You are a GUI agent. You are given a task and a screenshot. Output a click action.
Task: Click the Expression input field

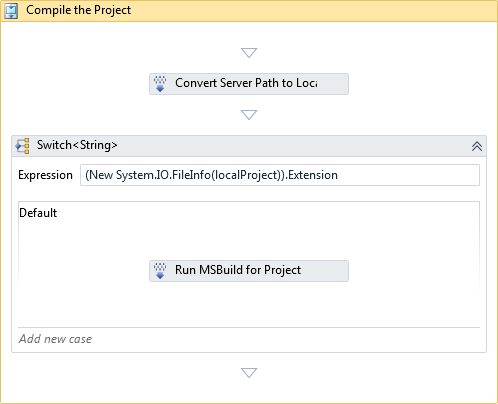[x=280, y=175]
